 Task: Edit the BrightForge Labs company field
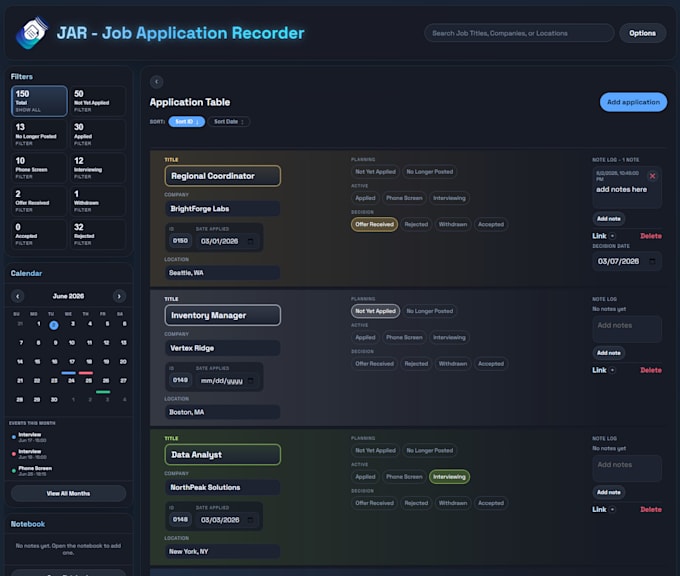(222, 209)
